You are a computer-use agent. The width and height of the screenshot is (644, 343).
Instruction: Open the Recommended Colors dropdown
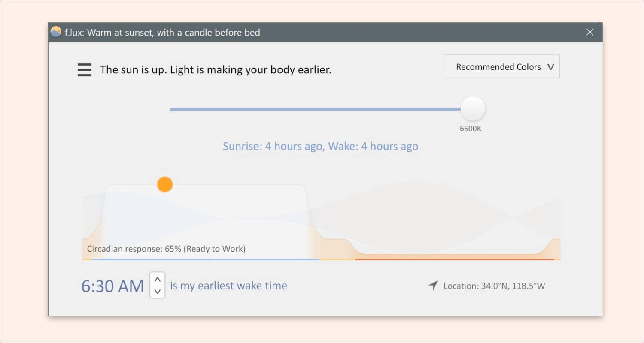point(501,66)
